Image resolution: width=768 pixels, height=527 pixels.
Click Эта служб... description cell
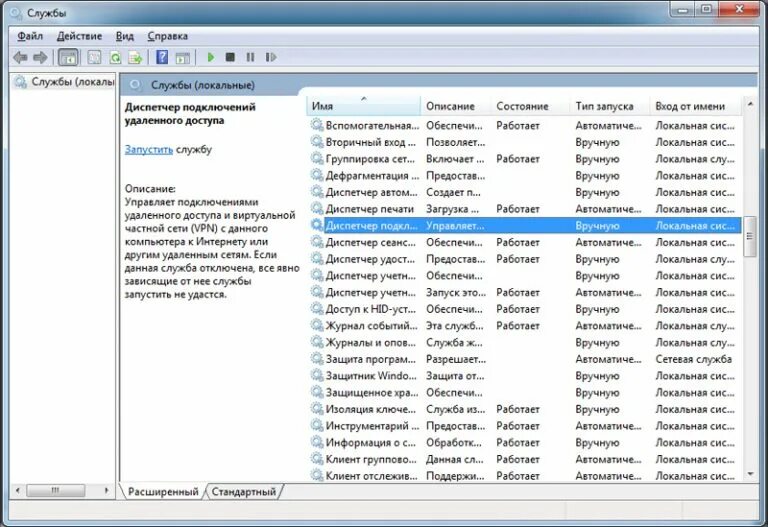click(x=455, y=326)
